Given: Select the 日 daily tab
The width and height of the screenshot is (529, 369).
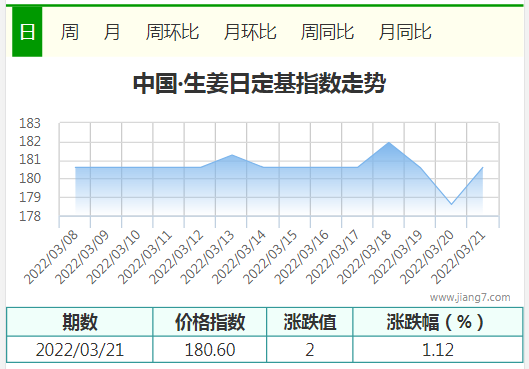Looking at the screenshot, I should pos(27,32).
